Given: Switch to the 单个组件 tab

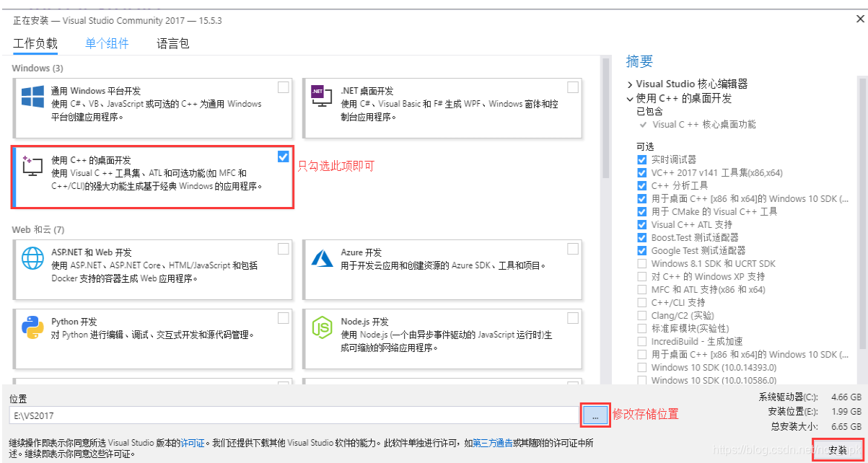Looking at the screenshot, I should (x=107, y=43).
